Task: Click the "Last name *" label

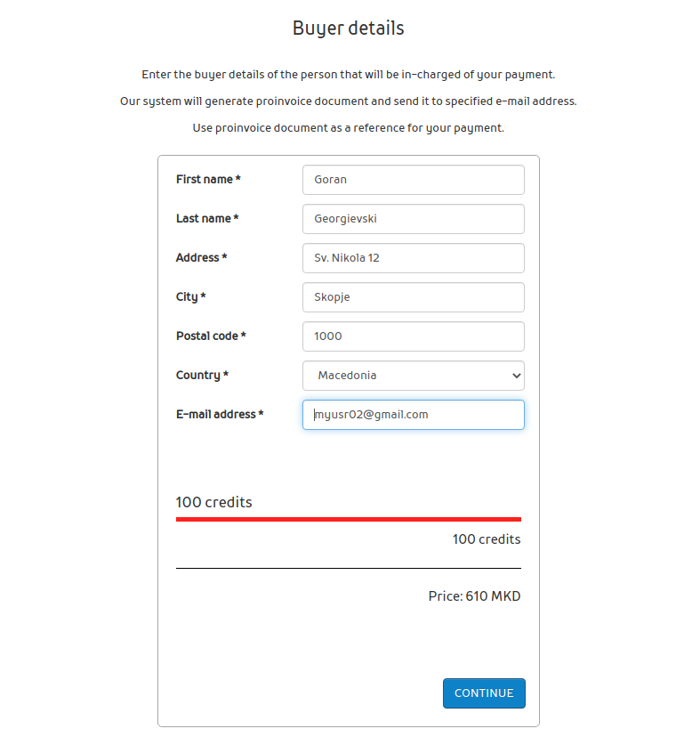Action: (x=207, y=219)
